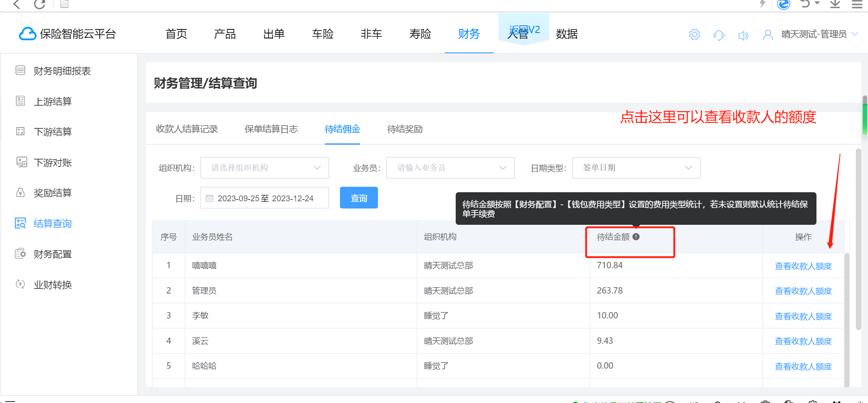The height and width of the screenshot is (403, 868).
Task: Click the browser undo arrow icon
Action: coord(805,4)
